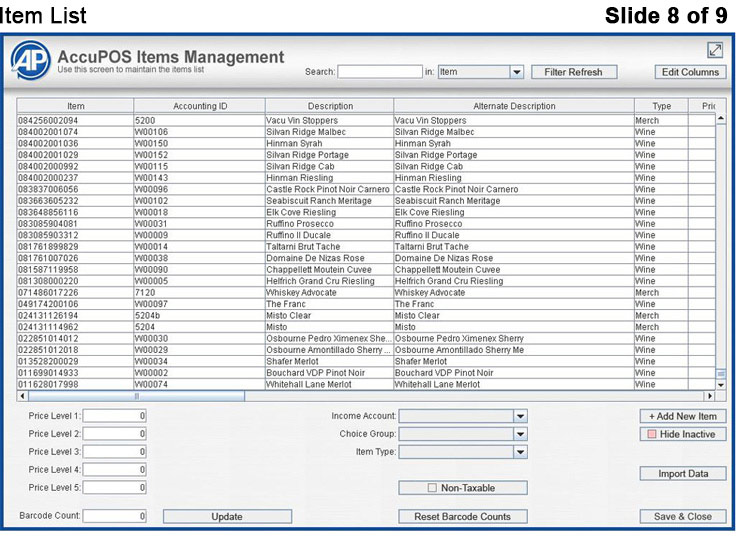Sort by the Description column header
The image size is (736, 556).
pyautogui.click(x=330, y=106)
